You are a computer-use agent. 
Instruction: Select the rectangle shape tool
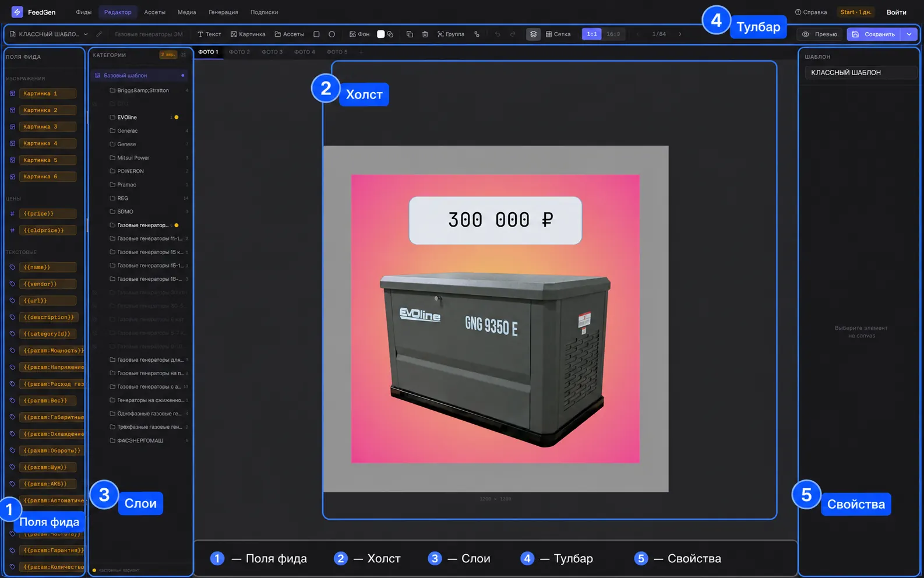(316, 34)
